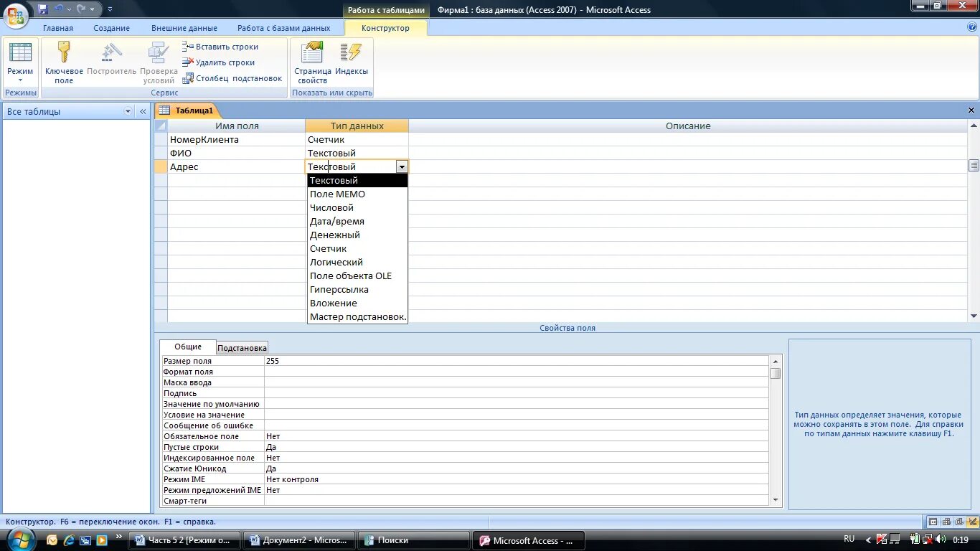
Task: Switch to Datasheet view status bar icon
Action: (933, 522)
